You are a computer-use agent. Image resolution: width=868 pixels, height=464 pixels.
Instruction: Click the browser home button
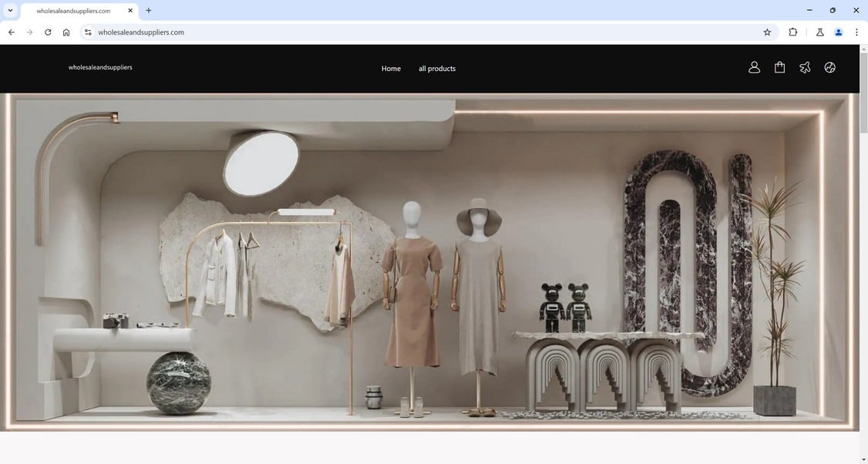[66, 32]
